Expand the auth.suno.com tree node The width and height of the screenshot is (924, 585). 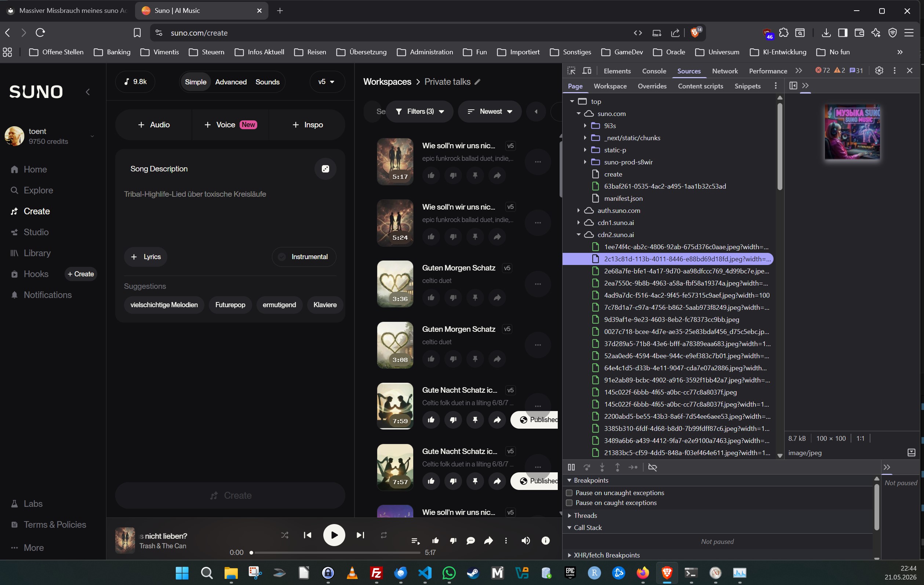click(x=578, y=210)
